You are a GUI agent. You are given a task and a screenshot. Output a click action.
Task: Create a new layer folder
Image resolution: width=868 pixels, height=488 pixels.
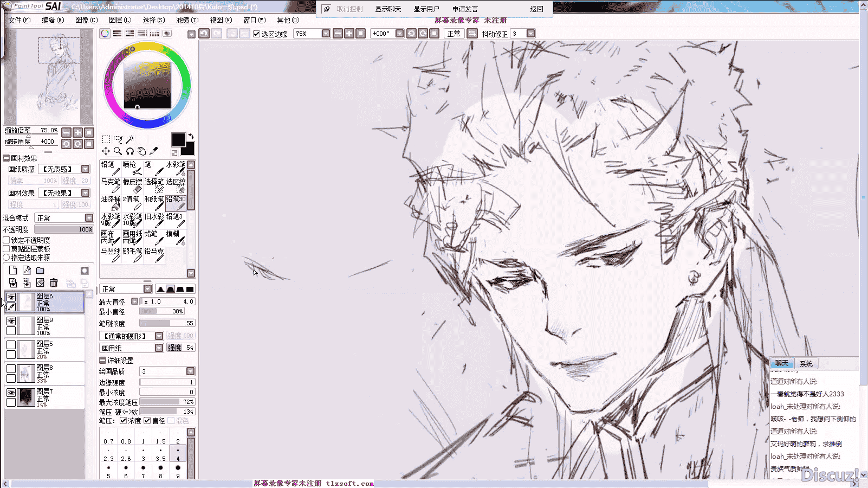[40, 270]
